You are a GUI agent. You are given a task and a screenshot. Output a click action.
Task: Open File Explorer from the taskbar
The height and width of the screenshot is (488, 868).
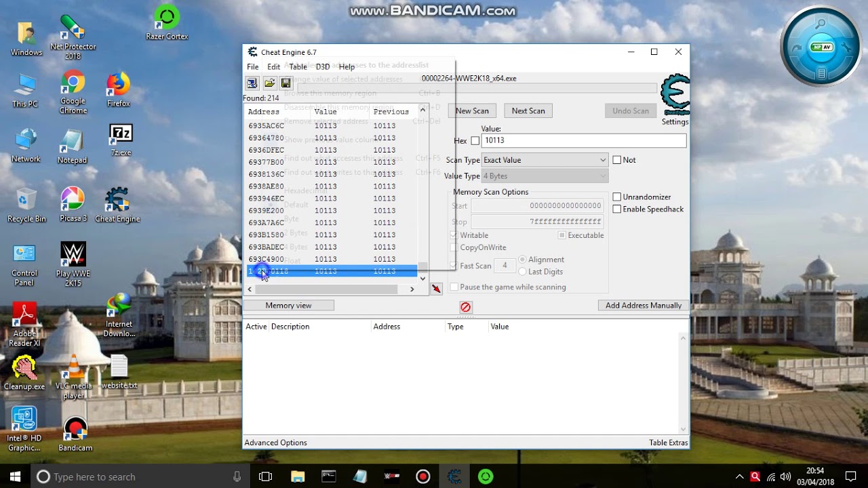[298, 476]
